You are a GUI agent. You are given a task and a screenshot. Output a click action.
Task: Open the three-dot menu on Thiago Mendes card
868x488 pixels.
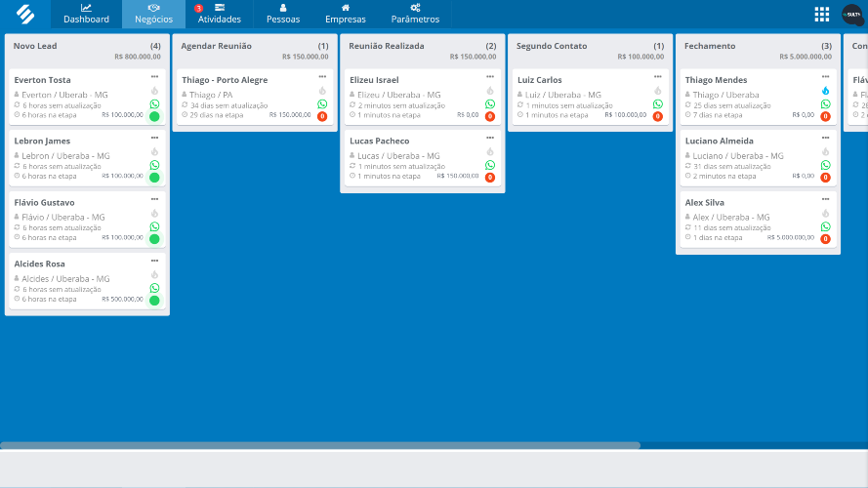[x=825, y=77]
